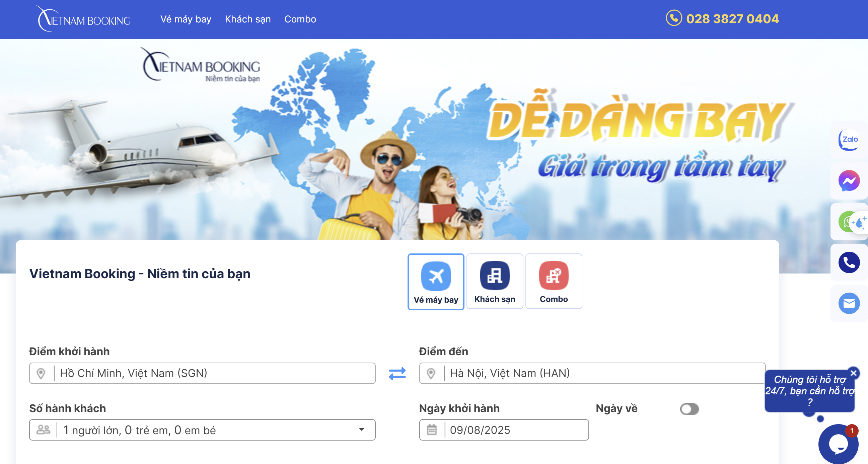Click the passengers people icon
The image size is (868, 464).
click(x=43, y=430)
